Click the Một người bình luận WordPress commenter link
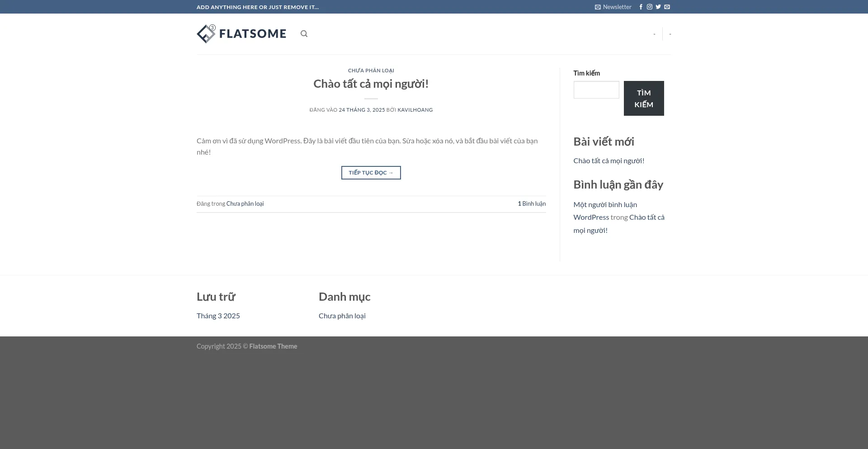868x449 pixels. (x=605, y=211)
